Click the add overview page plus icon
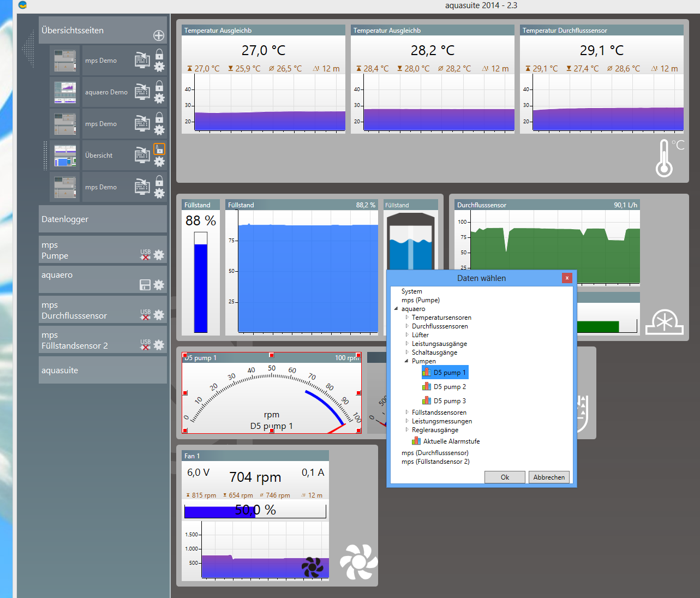The width and height of the screenshot is (700, 598). (x=159, y=35)
